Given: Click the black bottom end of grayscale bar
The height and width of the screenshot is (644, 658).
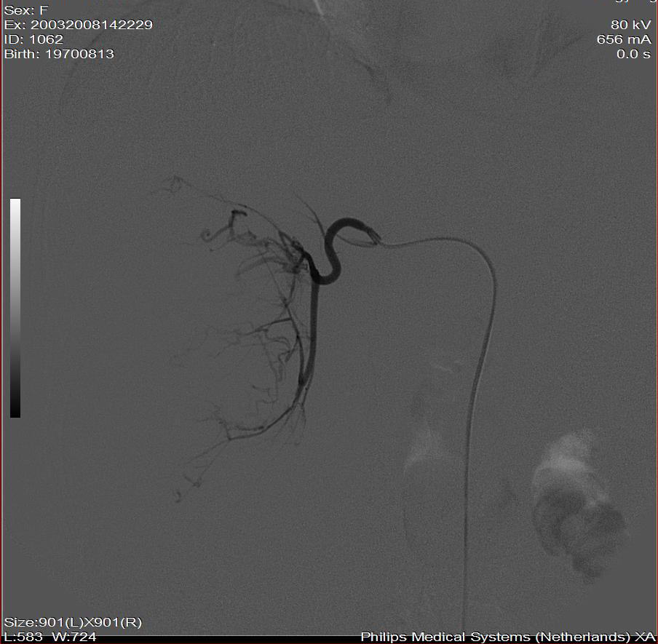Looking at the screenshot, I should 15,412.
